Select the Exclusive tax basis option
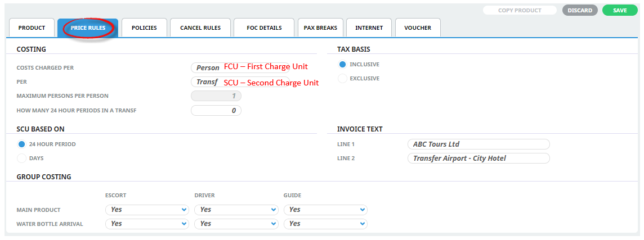This screenshot has width=644, height=240. (342, 79)
